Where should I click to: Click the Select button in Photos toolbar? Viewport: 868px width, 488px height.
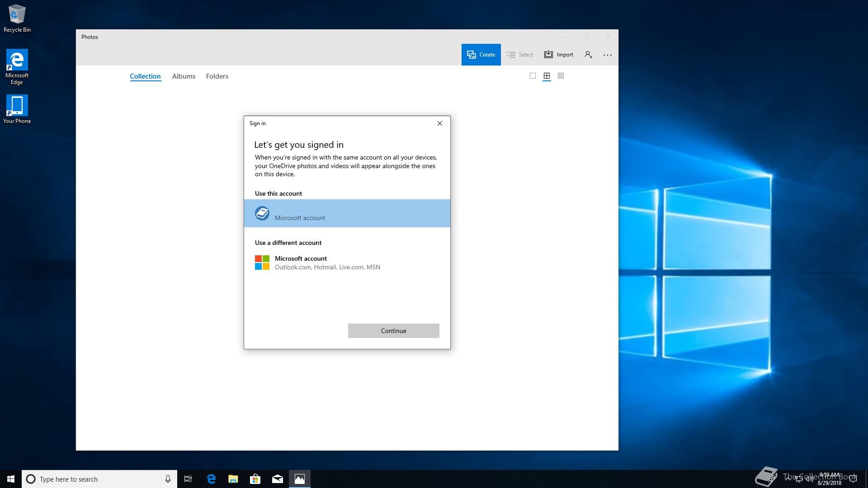click(x=520, y=55)
